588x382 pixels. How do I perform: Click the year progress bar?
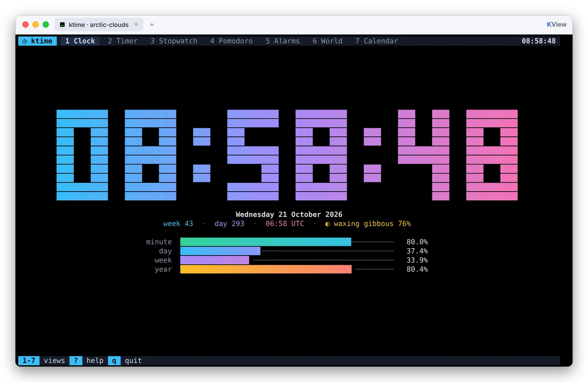(x=287, y=269)
